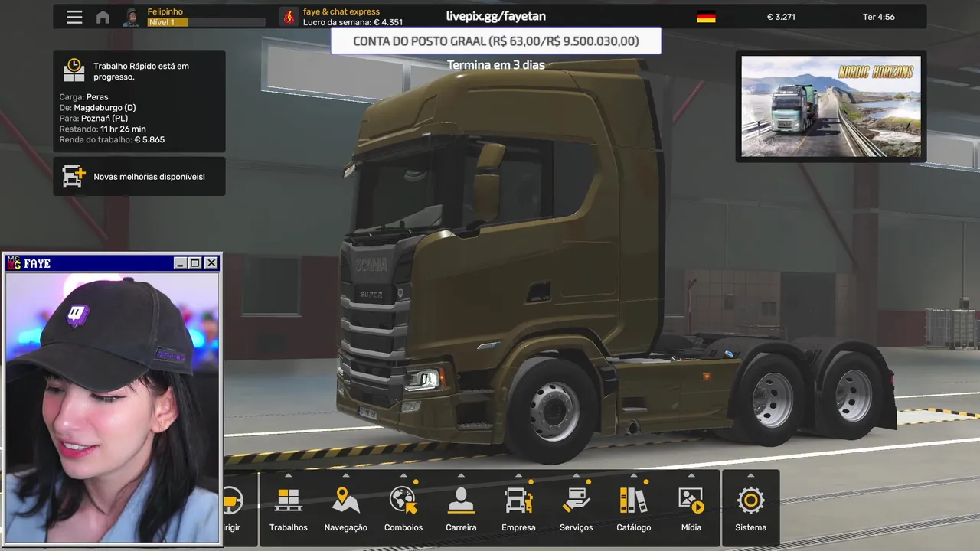Expand the arrow above Mídia

coord(691,475)
